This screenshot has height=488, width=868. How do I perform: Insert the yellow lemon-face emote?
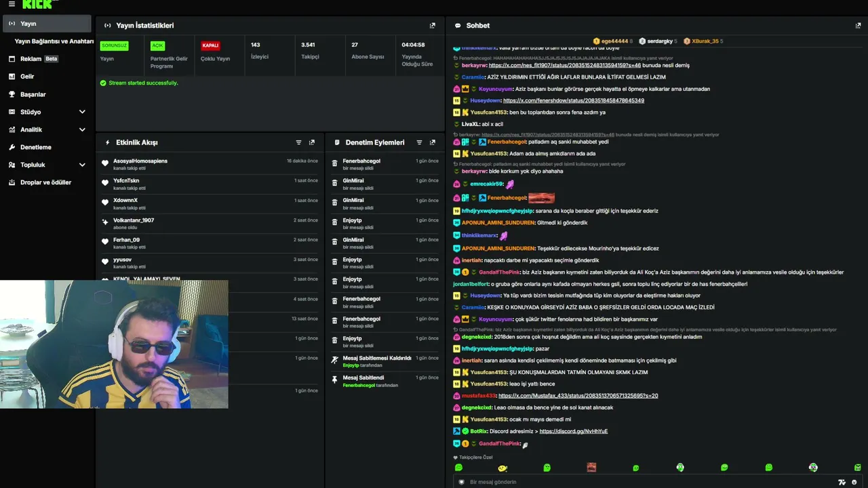502,468
